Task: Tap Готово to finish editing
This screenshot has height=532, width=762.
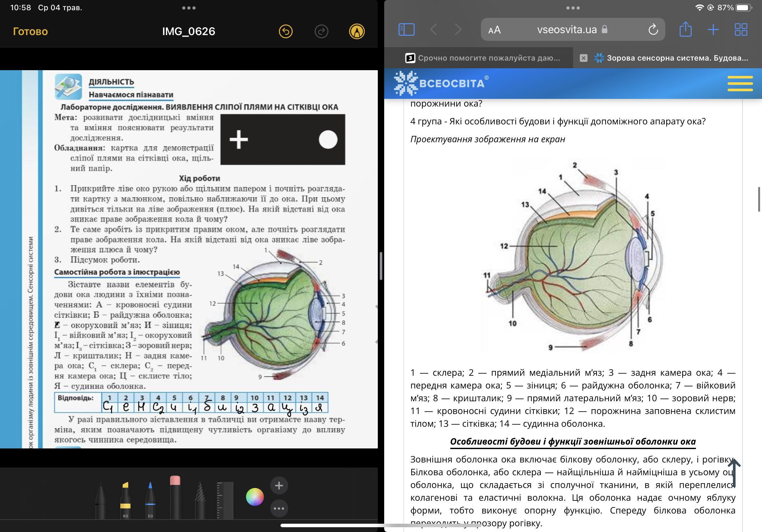Action: 30,32
